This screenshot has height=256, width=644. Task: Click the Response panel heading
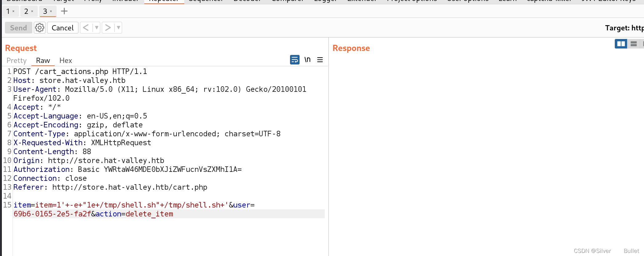pyautogui.click(x=351, y=48)
